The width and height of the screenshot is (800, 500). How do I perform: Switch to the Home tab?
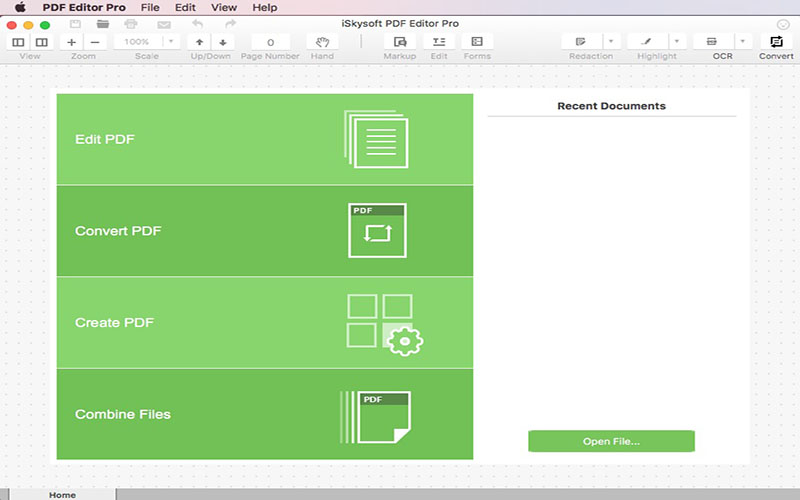(62, 495)
